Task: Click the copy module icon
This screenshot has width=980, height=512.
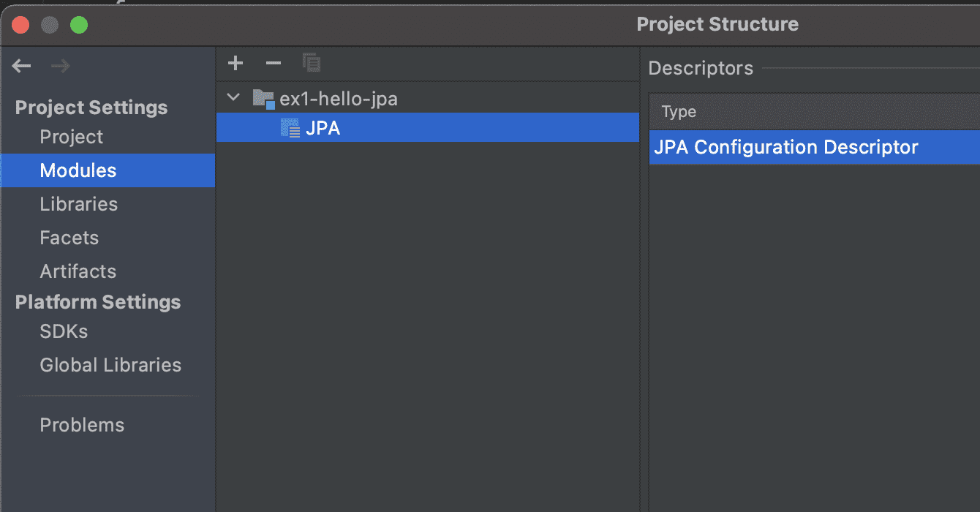Action: point(312,63)
